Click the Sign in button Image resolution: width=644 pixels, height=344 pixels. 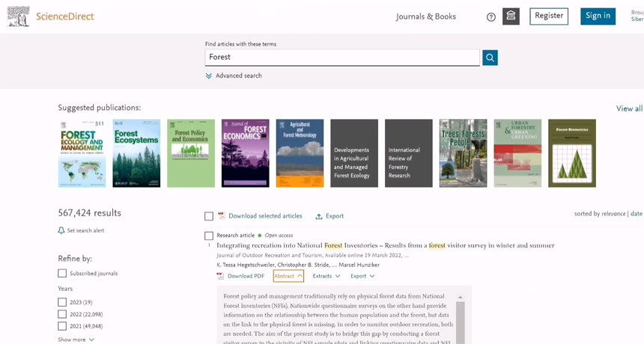tap(598, 16)
